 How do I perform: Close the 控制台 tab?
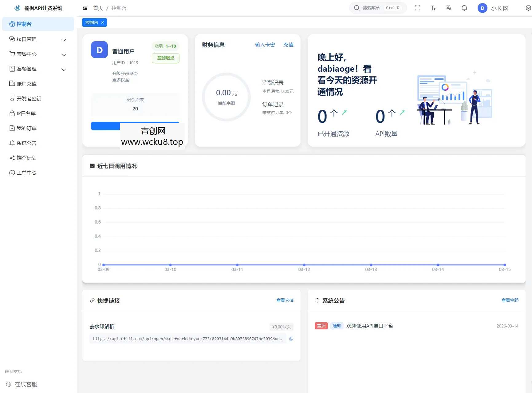pos(103,22)
